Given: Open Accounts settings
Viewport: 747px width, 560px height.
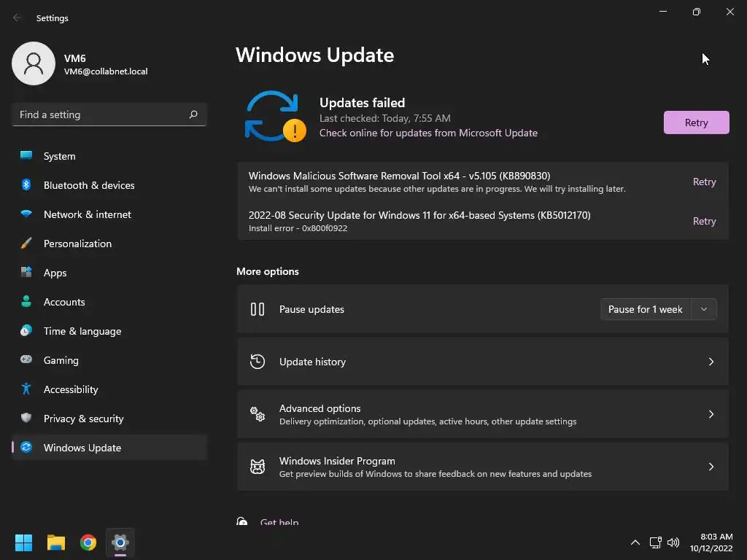Looking at the screenshot, I should pyautogui.click(x=109, y=301).
